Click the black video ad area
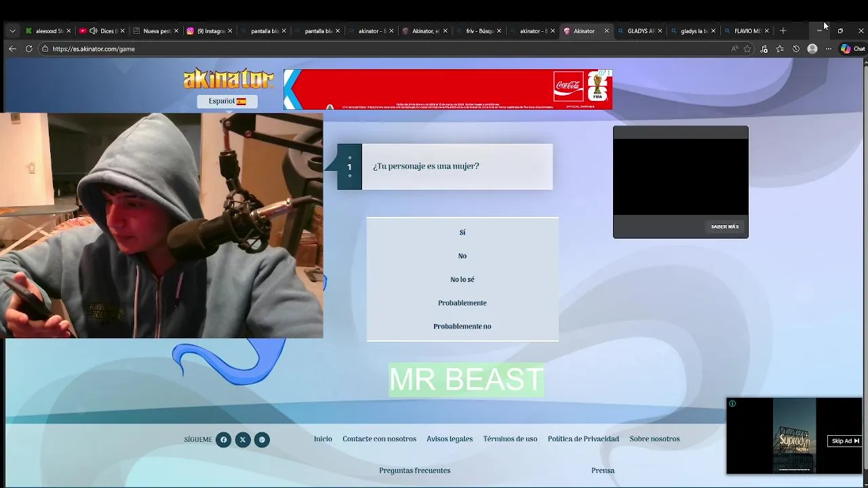The width and height of the screenshot is (868, 488). (681, 176)
